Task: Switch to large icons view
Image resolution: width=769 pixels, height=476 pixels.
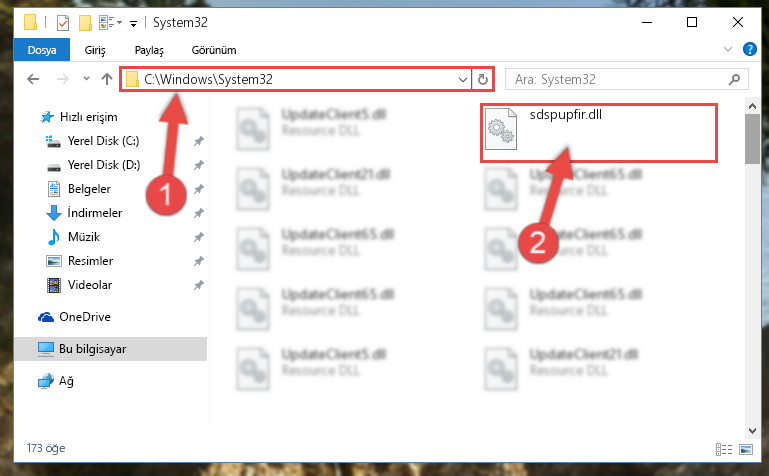Action: [x=746, y=449]
